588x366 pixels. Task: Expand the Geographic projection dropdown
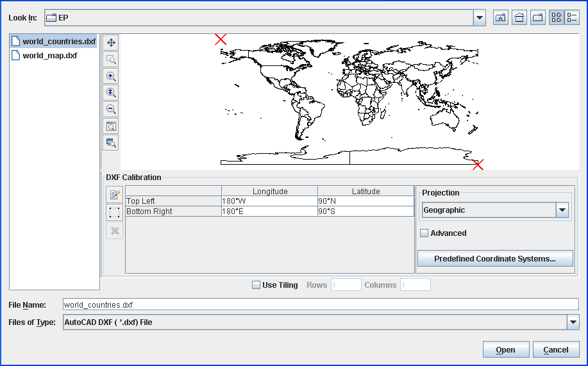(x=562, y=210)
